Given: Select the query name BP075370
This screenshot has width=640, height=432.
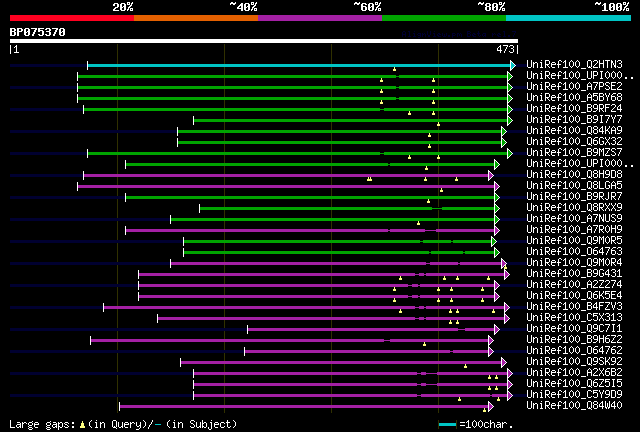Looking at the screenshot, I should (x=38, y=32).
